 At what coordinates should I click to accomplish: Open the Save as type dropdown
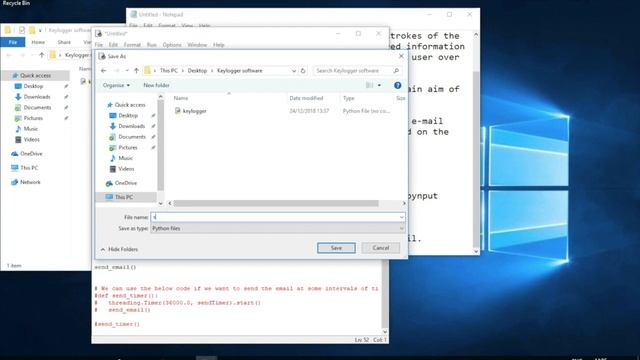(278, 228)
